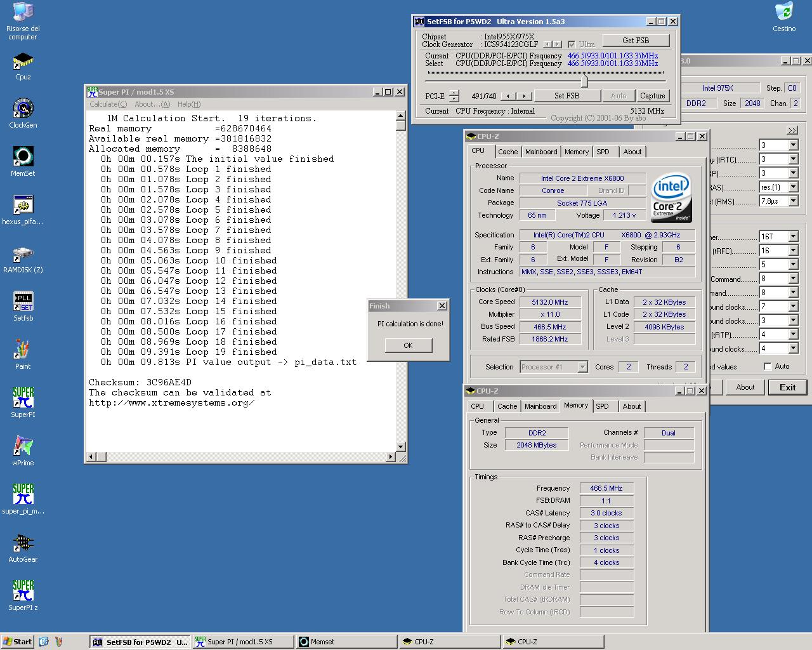Click the clock generator left arrow in SetFSB
Image resolution: width=812 pixels, height=650 pixels.
coord(547,44)
